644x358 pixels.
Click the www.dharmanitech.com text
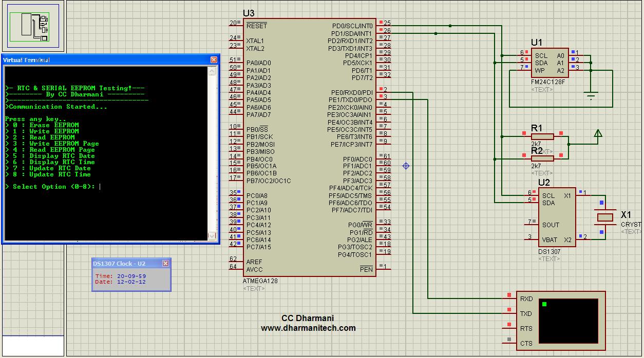point(309,328)
